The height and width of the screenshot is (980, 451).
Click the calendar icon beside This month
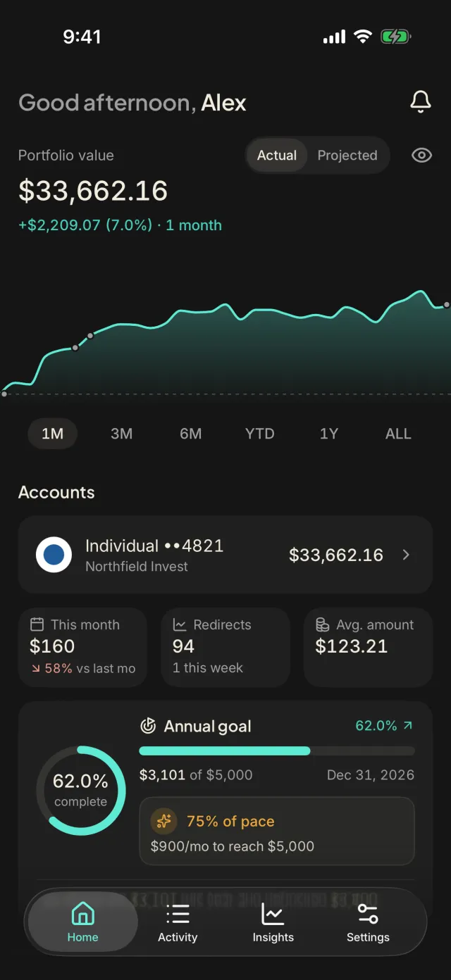tap(37, 624)
